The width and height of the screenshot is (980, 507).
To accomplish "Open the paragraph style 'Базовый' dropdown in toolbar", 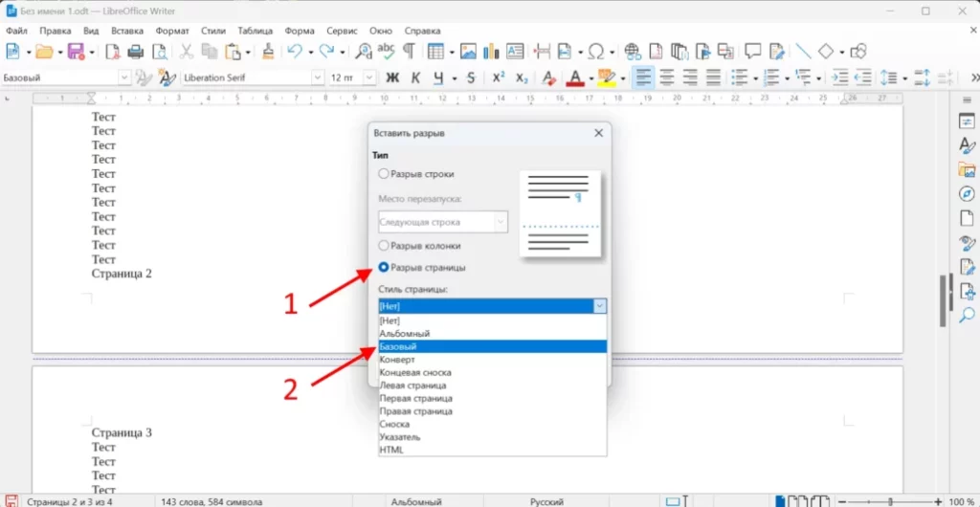I will pyautogui.click(x=124, y=78).
